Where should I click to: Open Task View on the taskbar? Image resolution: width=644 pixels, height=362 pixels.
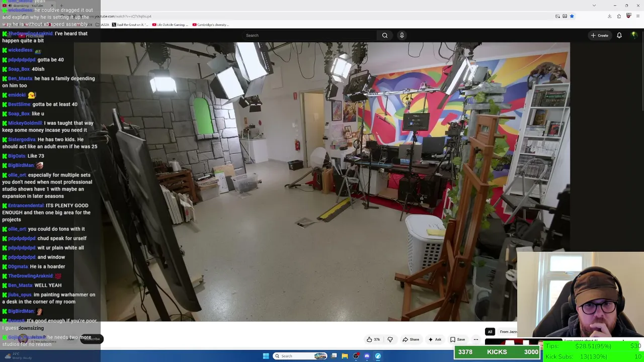pyautogui.click(x=334, y=356)
